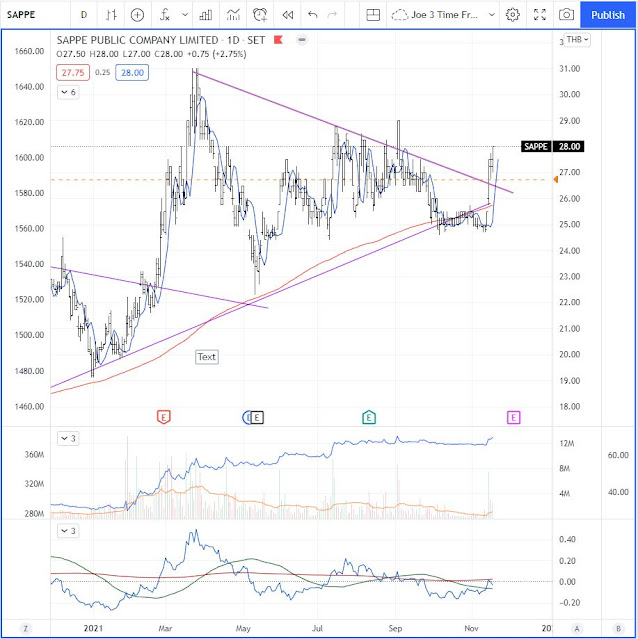Viewport: 638px width, 639px height.
Task: Click the 2021 label on time axis
Action: [x=93, y=628]
